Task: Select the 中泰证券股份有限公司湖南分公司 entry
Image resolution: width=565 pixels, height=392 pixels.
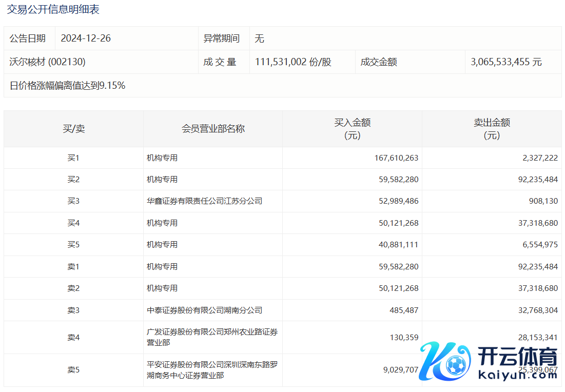Action: [x=204, y=310]
